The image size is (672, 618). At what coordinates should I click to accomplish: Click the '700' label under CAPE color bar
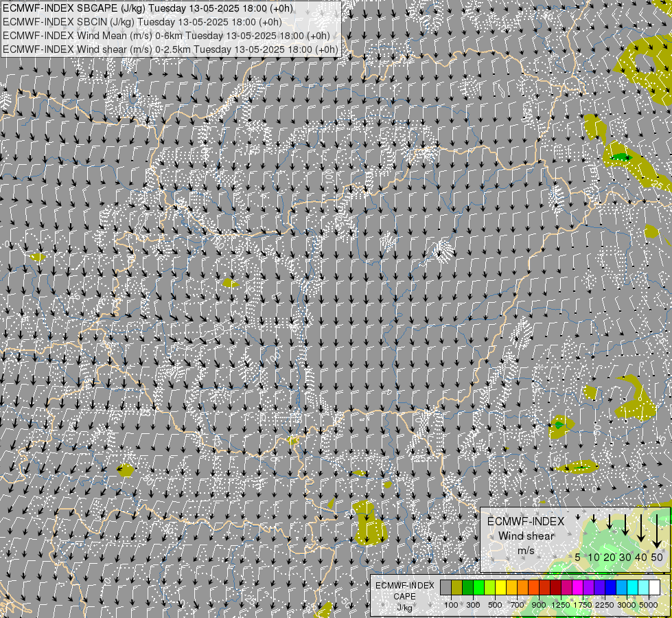[x=518, y=605]
